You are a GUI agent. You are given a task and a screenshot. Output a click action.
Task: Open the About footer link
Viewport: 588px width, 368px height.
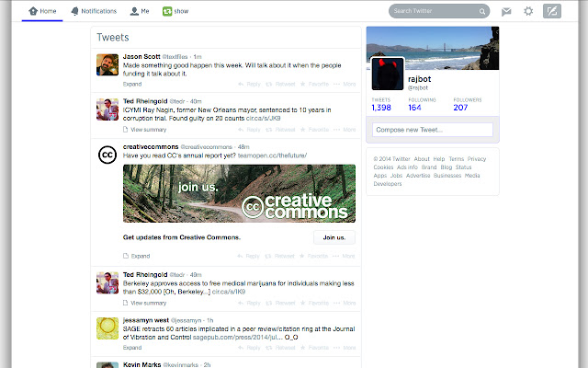(422, 159)
